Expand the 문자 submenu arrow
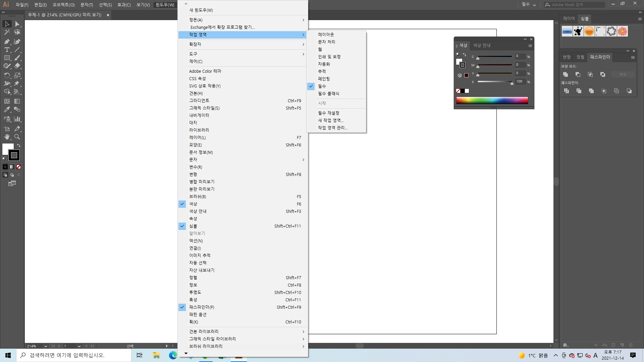This screenshot has width=644, height=362. click(303, 160)
